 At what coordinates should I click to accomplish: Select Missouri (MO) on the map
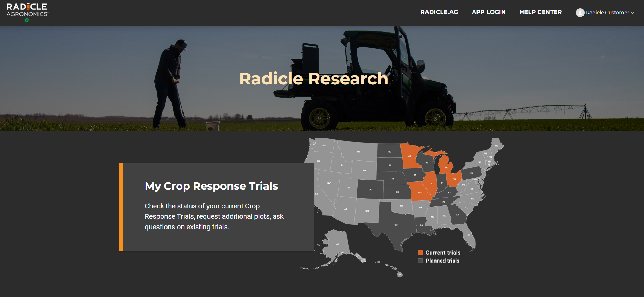(x=419, y=192)
